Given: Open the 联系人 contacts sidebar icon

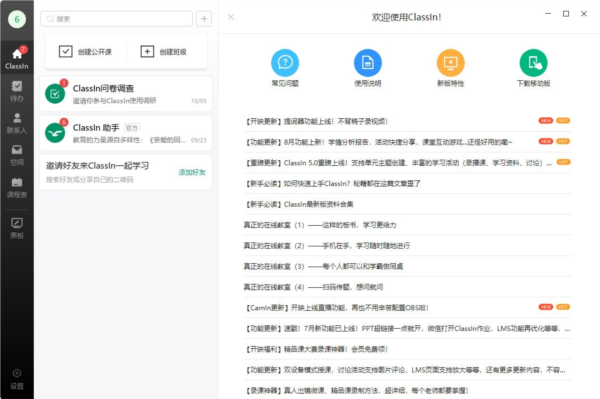Looking at the screenshot, I should 17,123.
